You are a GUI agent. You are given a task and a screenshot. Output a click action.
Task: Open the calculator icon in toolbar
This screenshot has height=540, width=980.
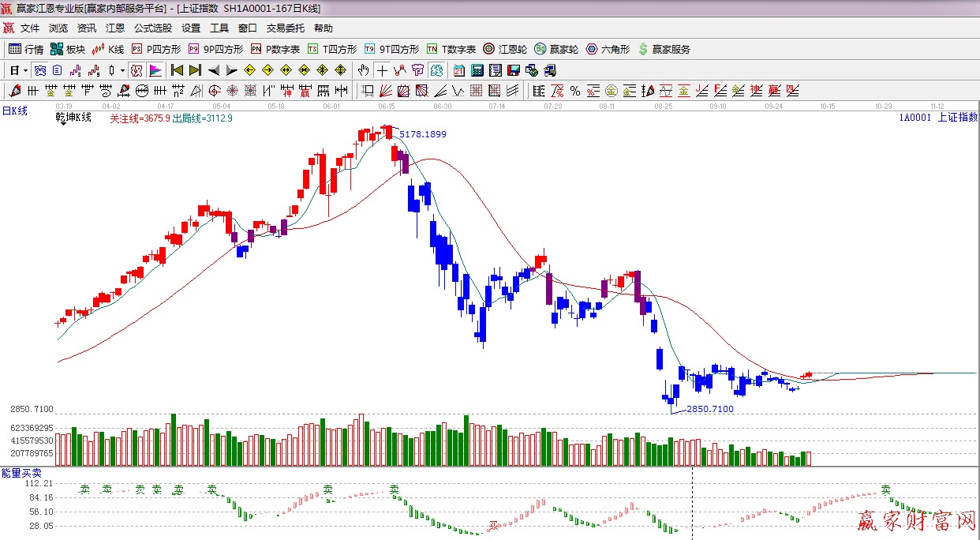477,70
